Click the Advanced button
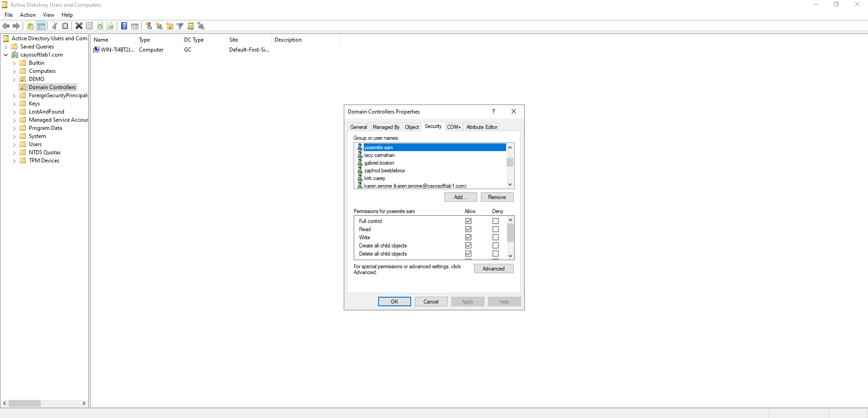868x418 pixels. pos(493,269)
